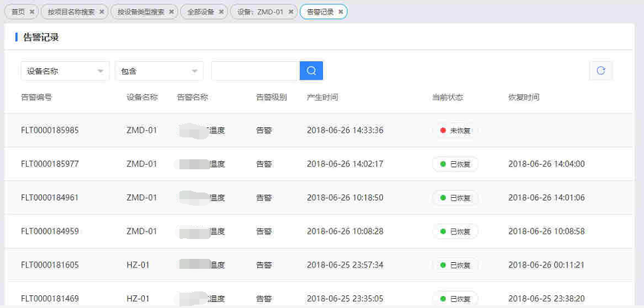The image size is (644, 308).
Task: Close the 首页 tab
Action: coord(32,12)
